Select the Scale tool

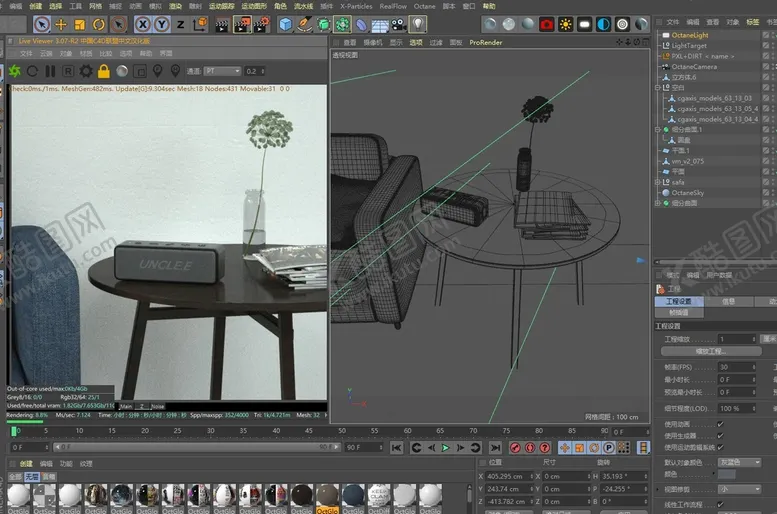pyautogui.click(x=79, y=24)
